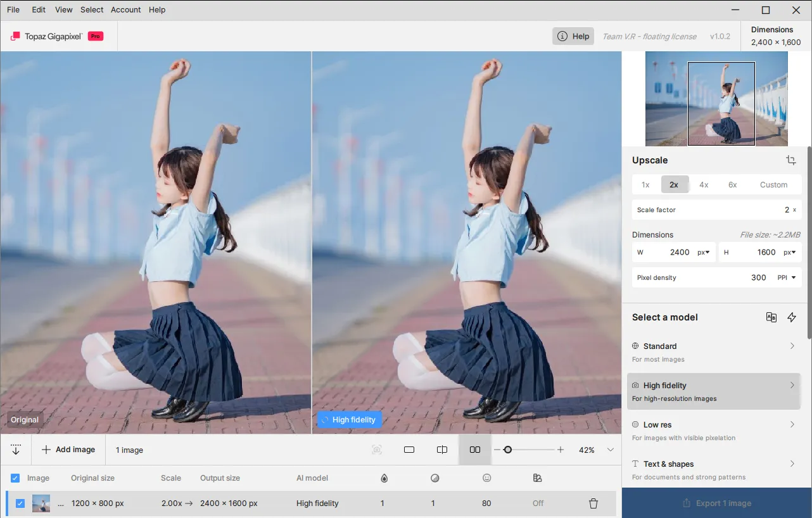Viewport: 812px width, 518px height.
Task: Expand the zoom percentage dropdown at 42%
Action: (611, 450)
